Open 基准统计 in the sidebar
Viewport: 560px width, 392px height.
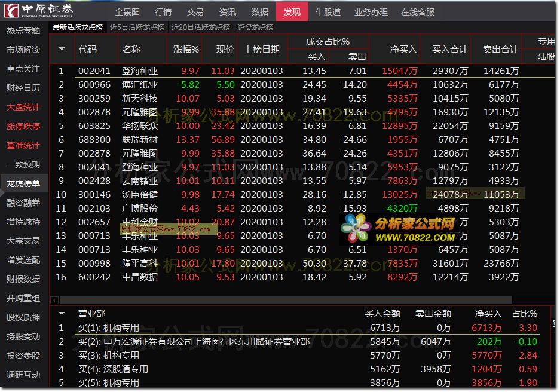coord(23,145)
